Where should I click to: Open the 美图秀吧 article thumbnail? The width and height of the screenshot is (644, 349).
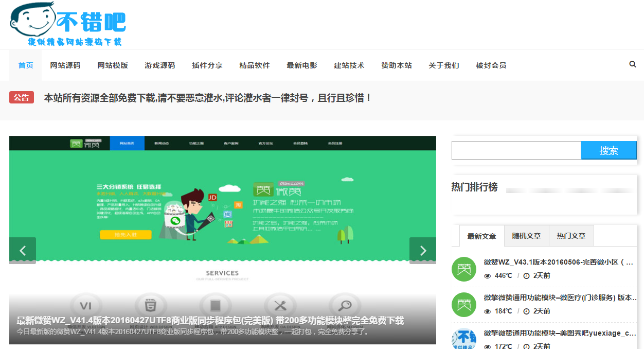pyautogui.click(x=463, y=338)
